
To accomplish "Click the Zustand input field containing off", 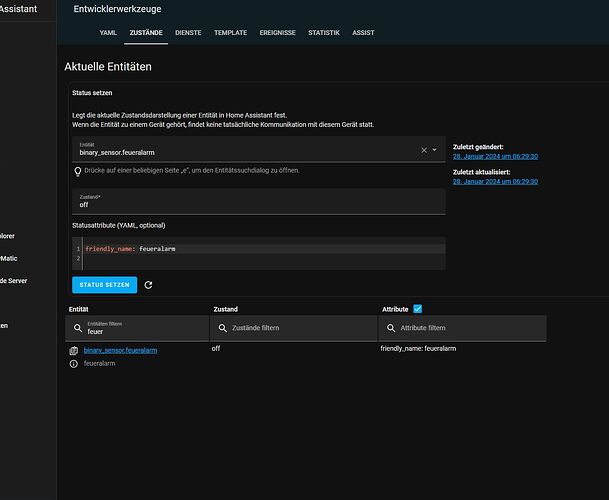I will coord(259,202).
